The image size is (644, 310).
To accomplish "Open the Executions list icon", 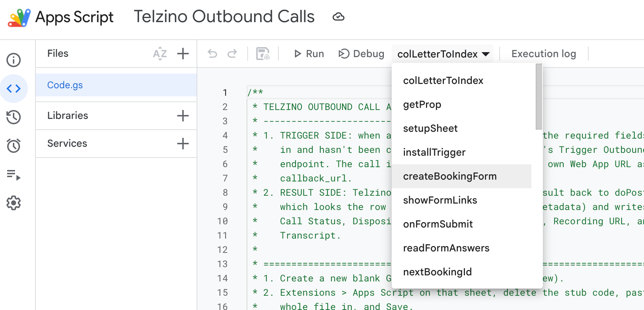I will coord(14,175).
